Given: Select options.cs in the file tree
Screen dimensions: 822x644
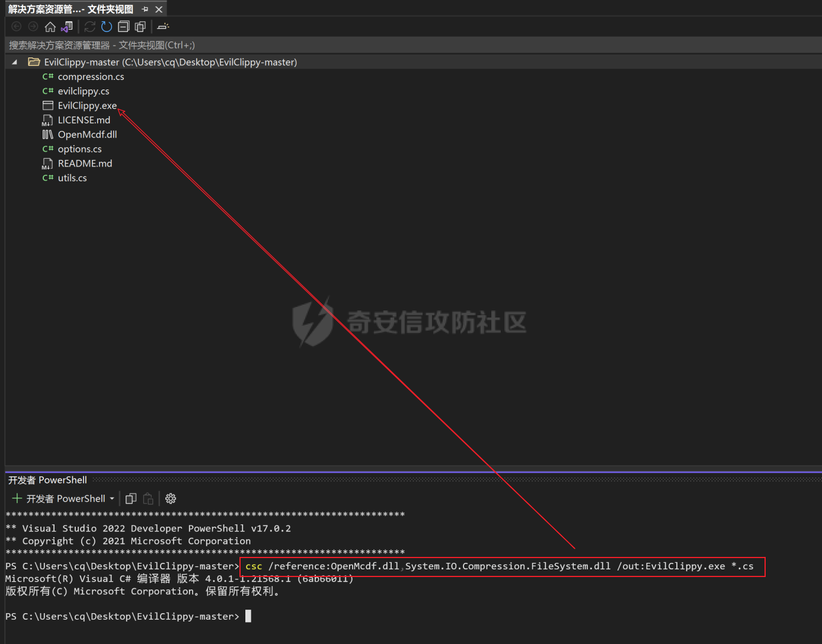Looking at the screenshot, I should [79, 149].
